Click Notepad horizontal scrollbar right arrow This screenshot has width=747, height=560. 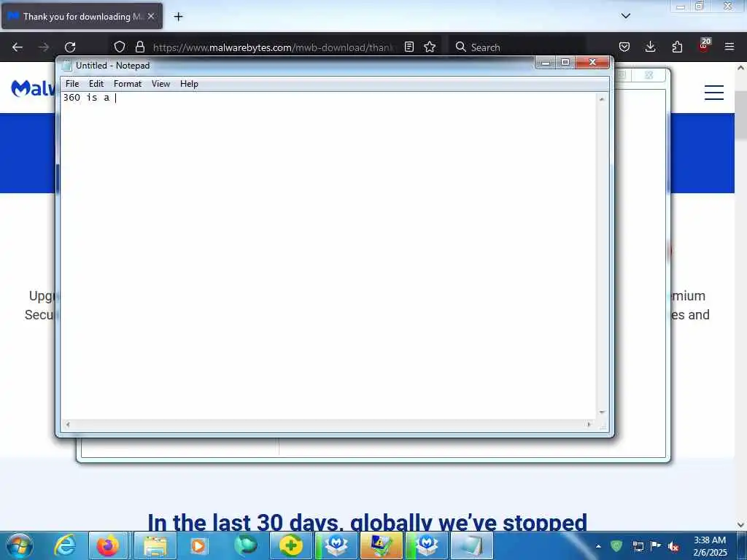(589, 424)
